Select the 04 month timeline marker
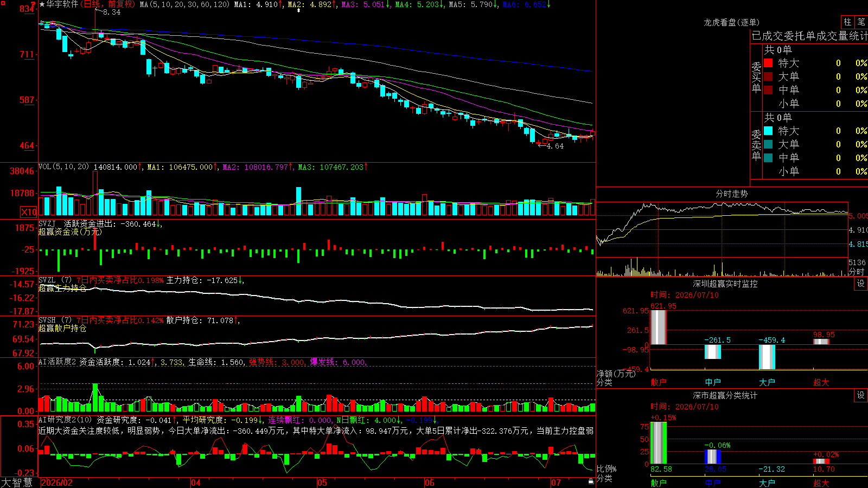 coord(196,483)
